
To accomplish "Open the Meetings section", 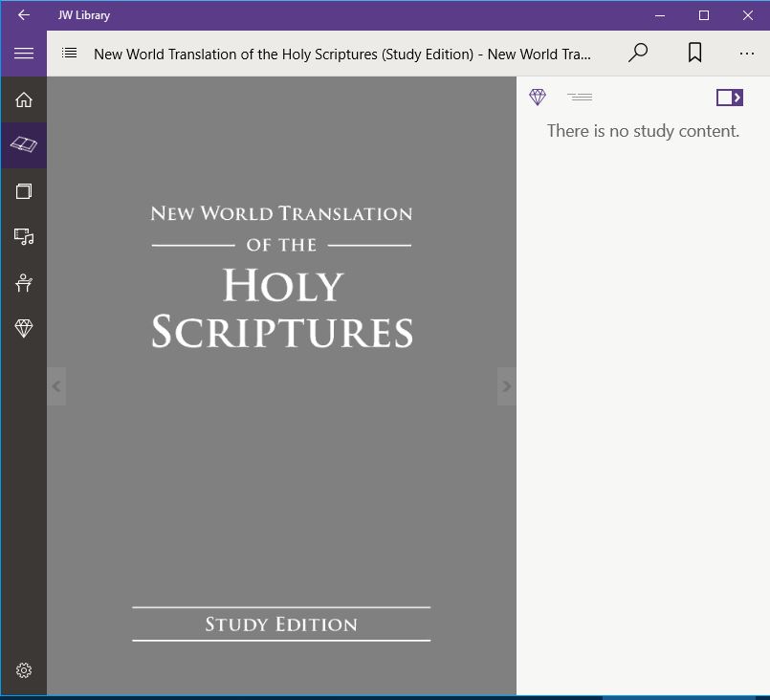I will 23,282.
